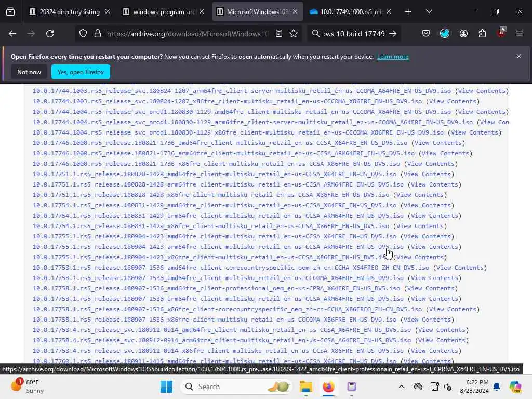Show site security padlock info
532x399 pixels.
point(98,34)
